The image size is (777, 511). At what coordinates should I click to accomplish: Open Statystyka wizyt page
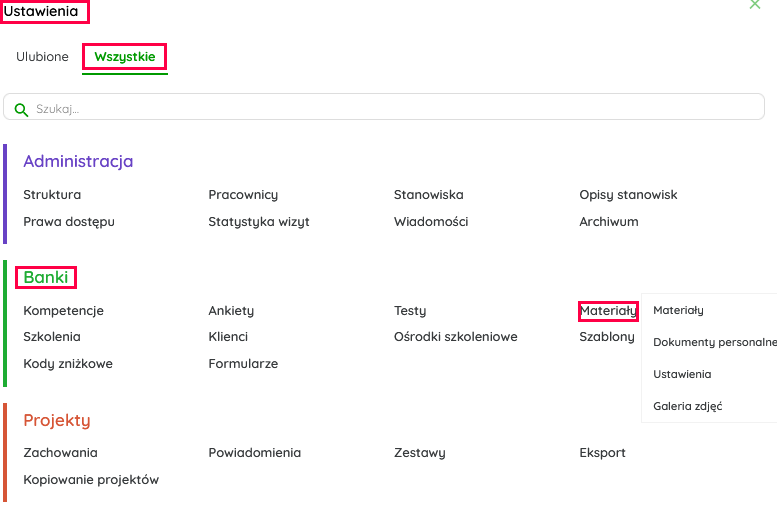click(259, 222)
